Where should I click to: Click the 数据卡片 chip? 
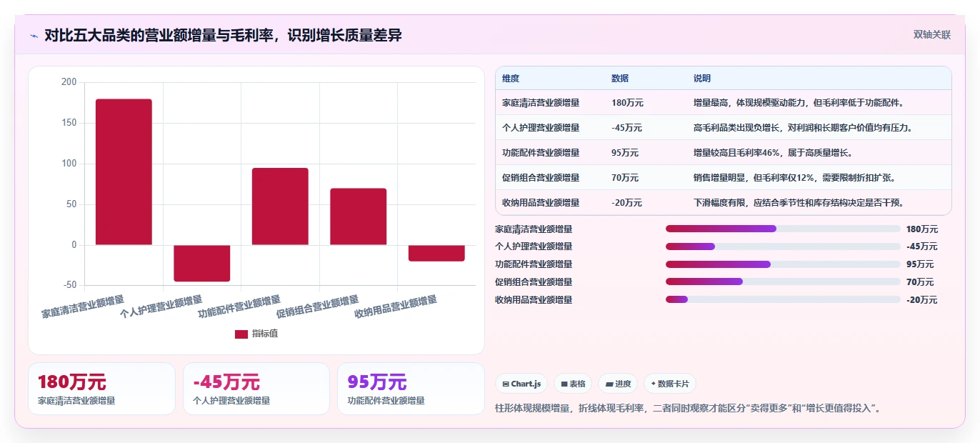point(670,384)
